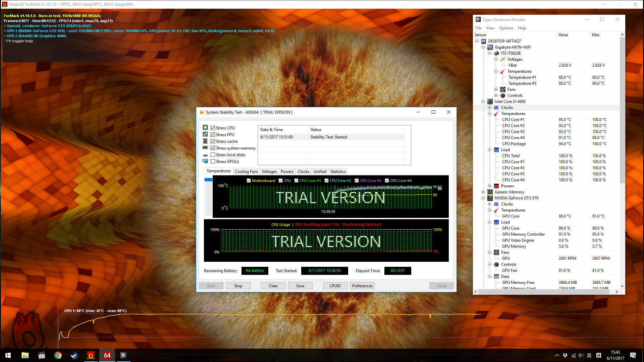
Task: Click the Voltages tab in AIDA64
Action: 269,171
